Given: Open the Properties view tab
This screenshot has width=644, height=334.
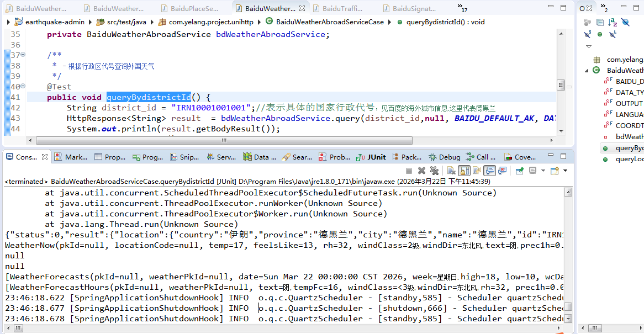Looking at the screenshot, I should tap(110, 157).
